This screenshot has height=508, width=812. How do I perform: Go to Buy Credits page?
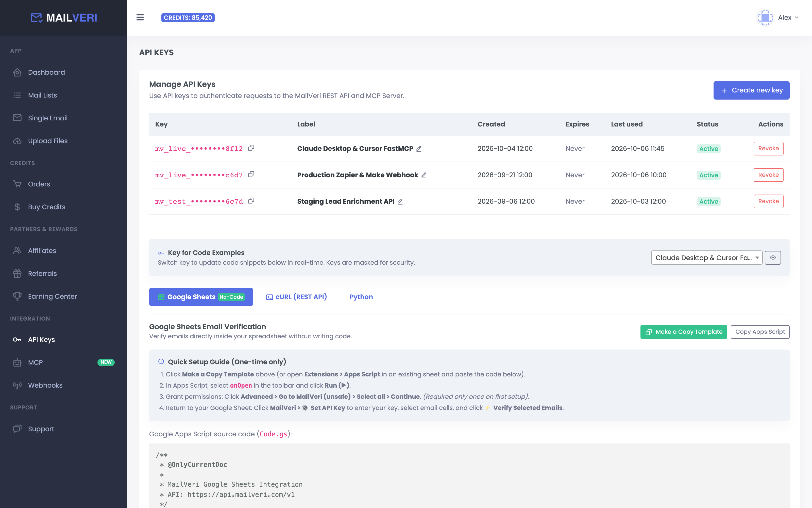tap(47, 207)
